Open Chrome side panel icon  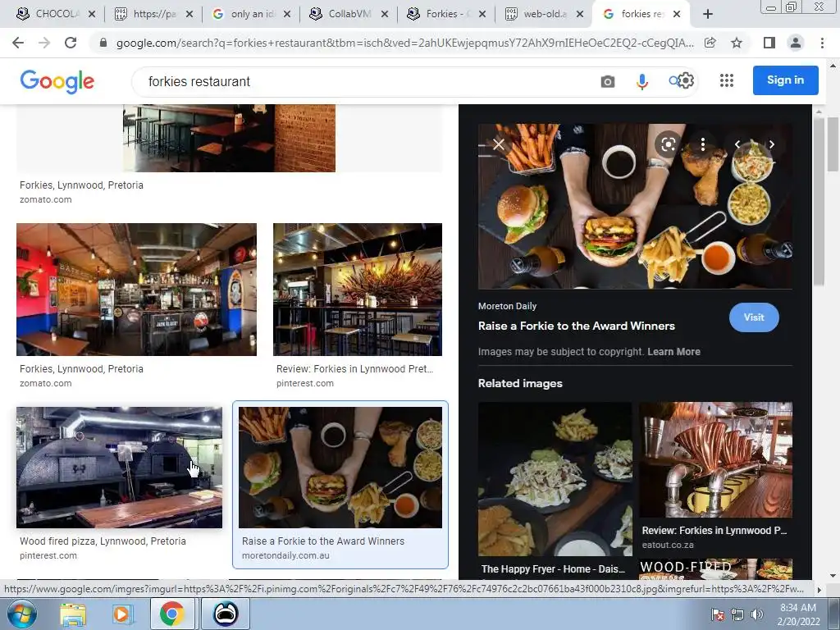769,43
